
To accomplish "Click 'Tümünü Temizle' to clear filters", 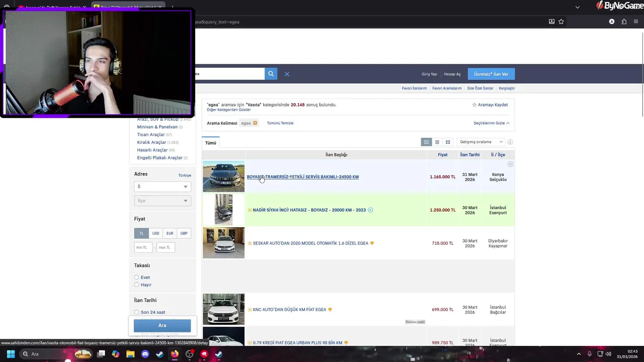I will click(x=280, y=123).
